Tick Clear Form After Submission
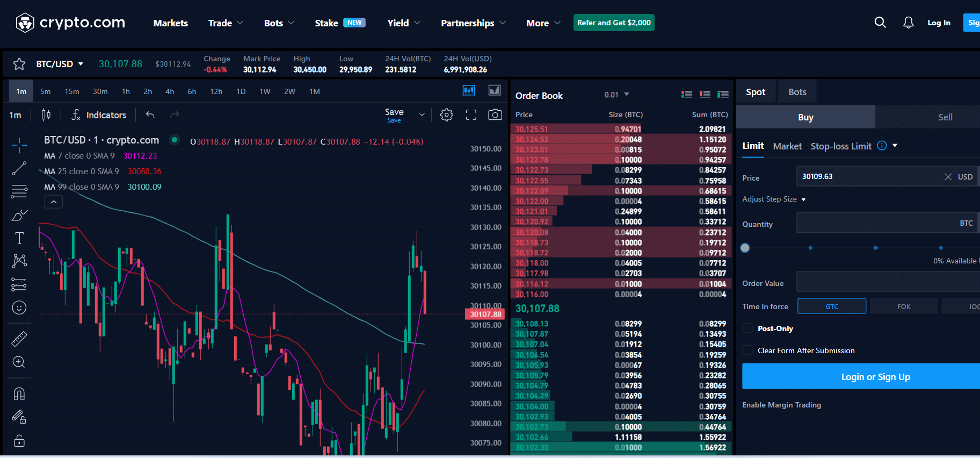 747,350
